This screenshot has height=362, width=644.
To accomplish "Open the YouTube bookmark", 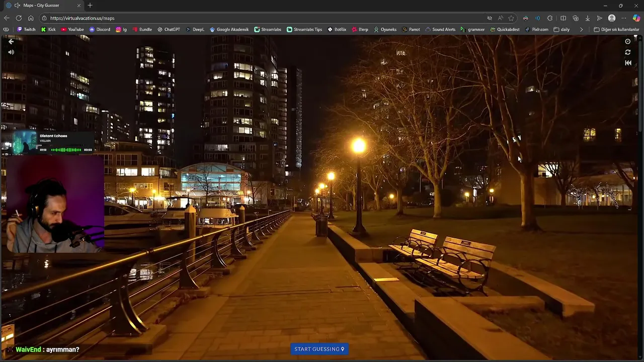I will (x=72, y=30).
